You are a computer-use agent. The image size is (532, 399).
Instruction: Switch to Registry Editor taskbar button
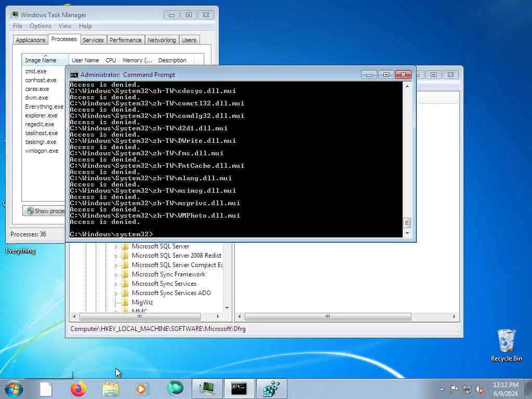click(x=271, y=389)
